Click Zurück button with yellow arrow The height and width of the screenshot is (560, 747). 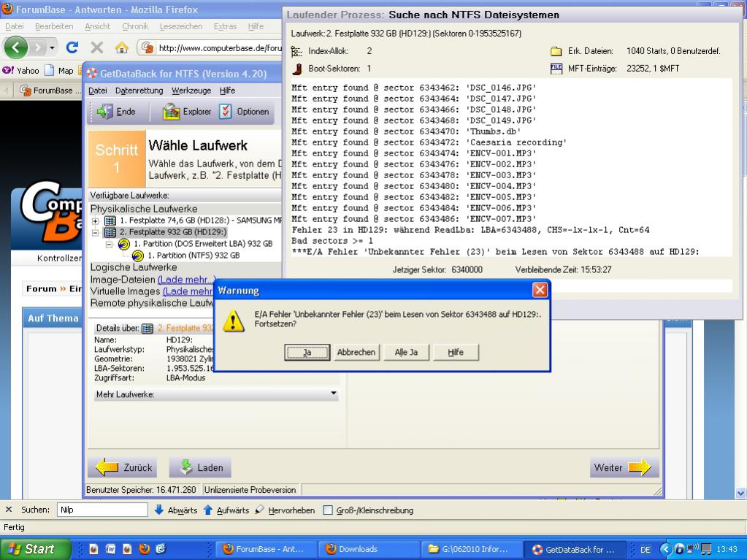point(123,467)
